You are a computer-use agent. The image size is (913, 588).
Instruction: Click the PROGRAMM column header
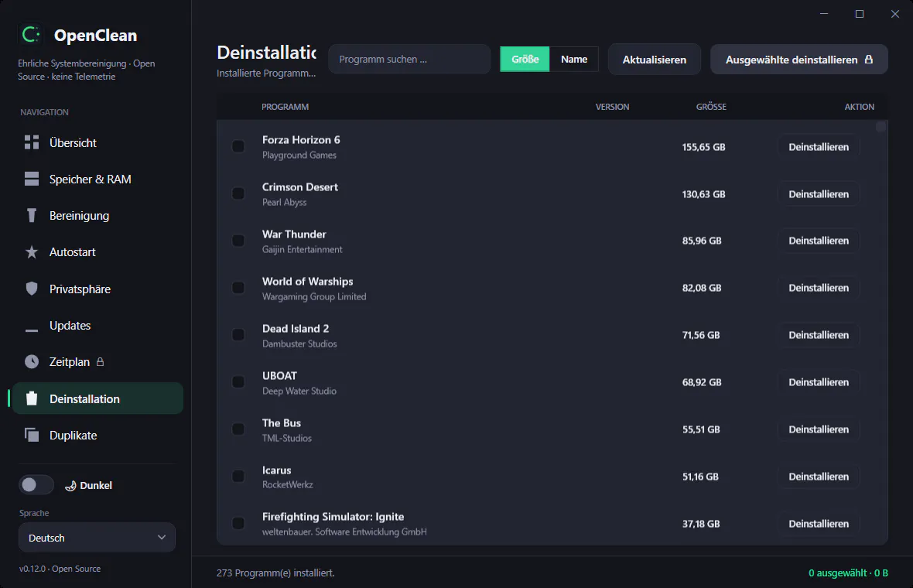[x=285, y=107]
